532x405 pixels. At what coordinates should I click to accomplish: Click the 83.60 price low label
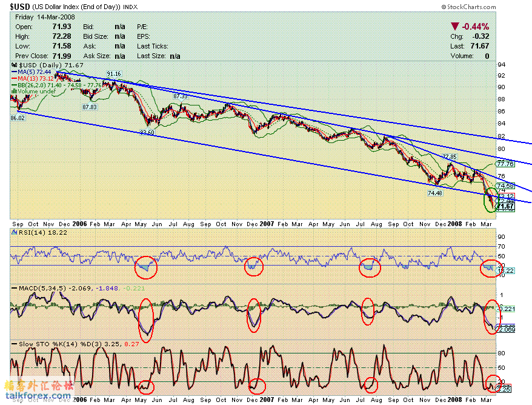point(147,132)
